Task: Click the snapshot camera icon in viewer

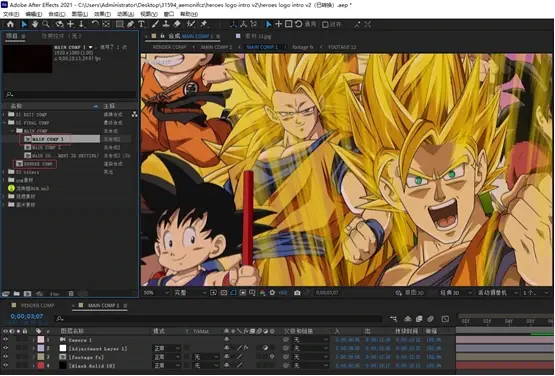Action: click(297, 293)
